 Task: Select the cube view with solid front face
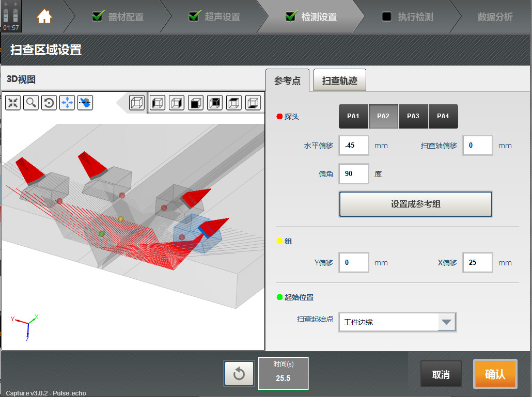196,103
